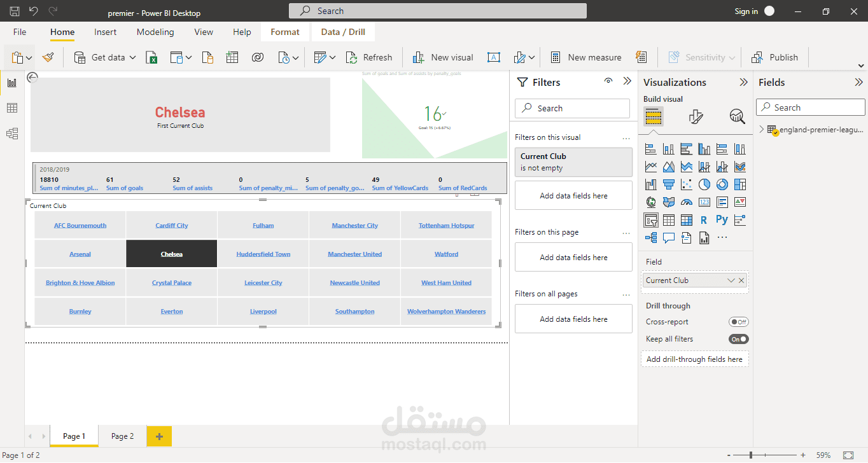868x463 pixels.
Task: Go to the Page 2 tab
Action: pos(123,436)
